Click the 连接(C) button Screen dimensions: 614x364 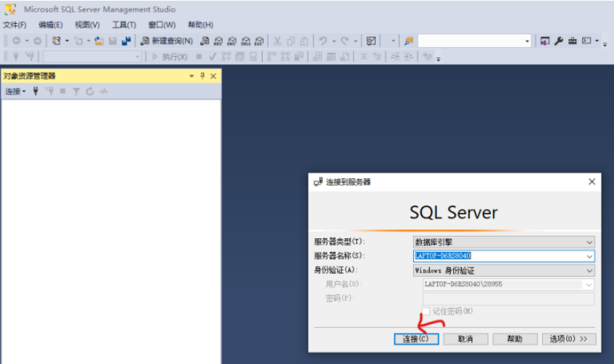pyautogui.click(x=416, y=339)
